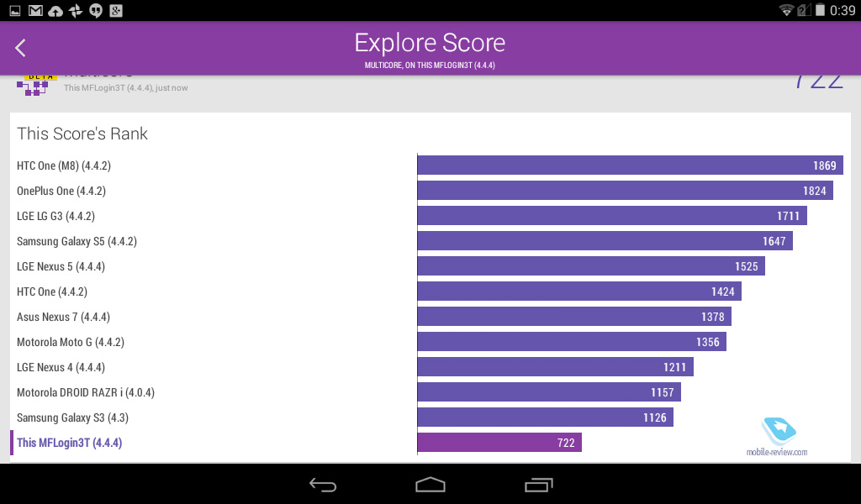Select the Asus Nexus 7 (4.4.4) label
861x504 pixels.
coord(63,317)
